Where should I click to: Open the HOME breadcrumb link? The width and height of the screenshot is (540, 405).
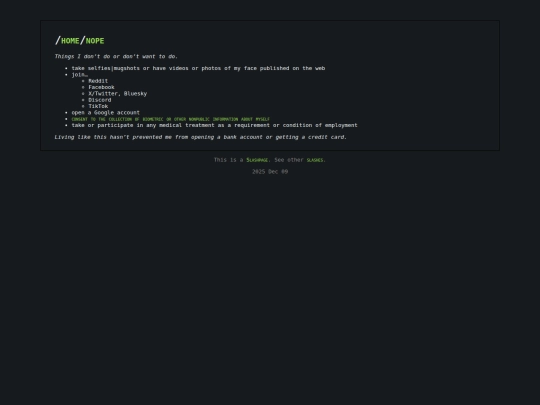point(70,41)
